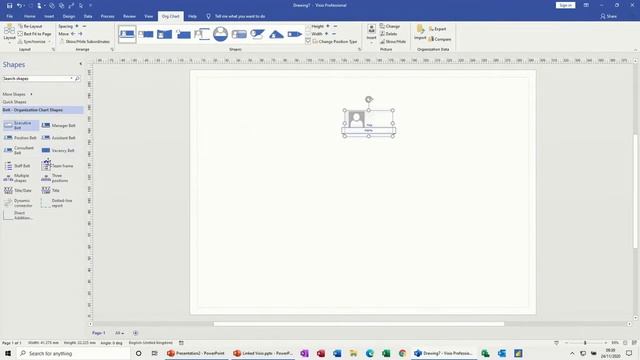The height and width of the screenshot is (360, 640).
Task: Add a new page with plus icon
Action: pos(136,333)
